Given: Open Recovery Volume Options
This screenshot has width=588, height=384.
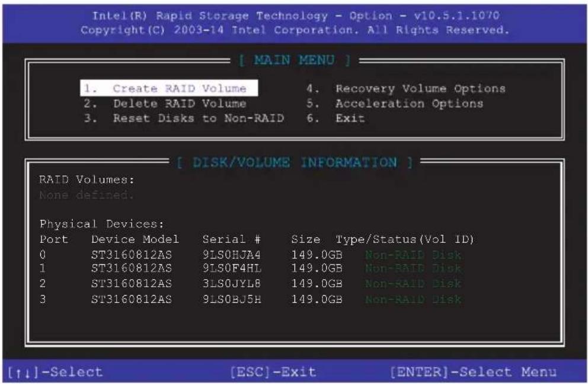Looking at the screenshot, I should (x=406, y=89).
